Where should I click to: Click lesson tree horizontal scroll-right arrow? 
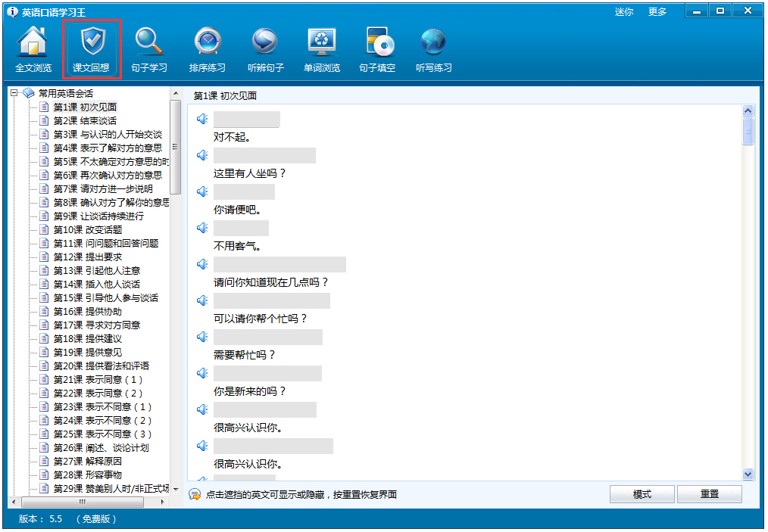tap(162, 502)
